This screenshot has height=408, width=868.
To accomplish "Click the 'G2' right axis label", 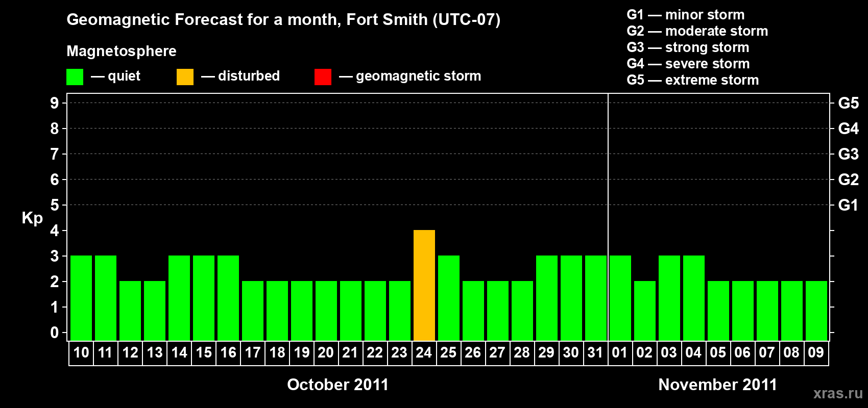I will click(x=848, y=180).
